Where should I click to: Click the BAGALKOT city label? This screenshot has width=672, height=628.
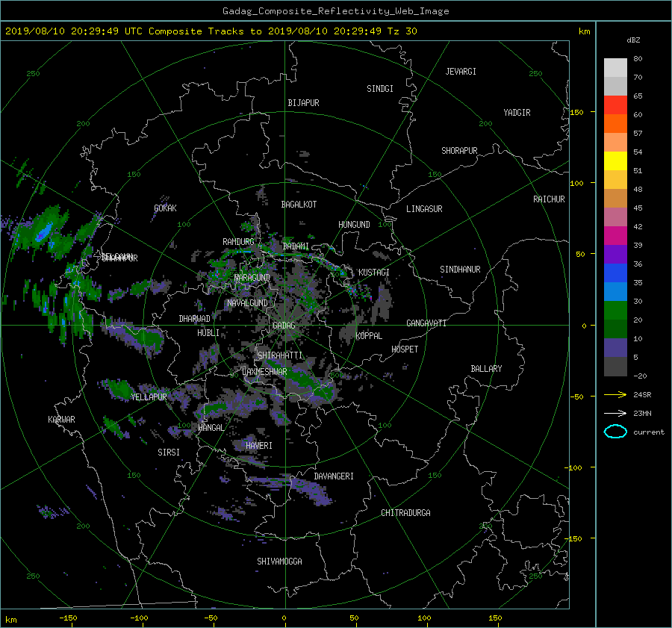click(299, 205)
